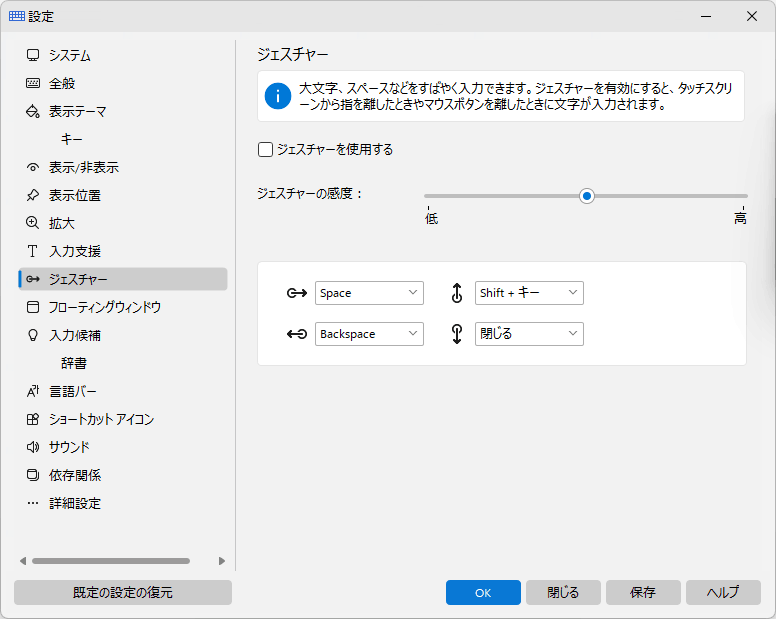The image size is (776, 619).
Task: Open the Shift + キー gesture dropdown
Action: pyautogui.click(x=529, y=293)
